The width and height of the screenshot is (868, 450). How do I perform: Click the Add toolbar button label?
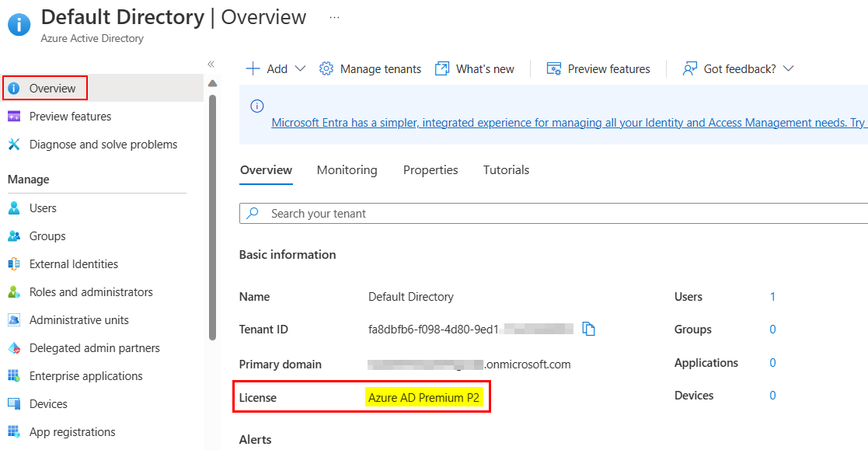[277, 69]
